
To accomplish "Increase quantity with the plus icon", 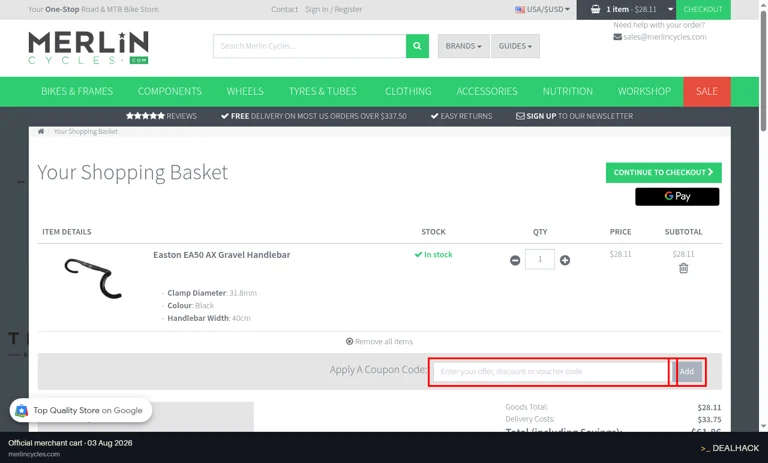I will click(565, 260).
